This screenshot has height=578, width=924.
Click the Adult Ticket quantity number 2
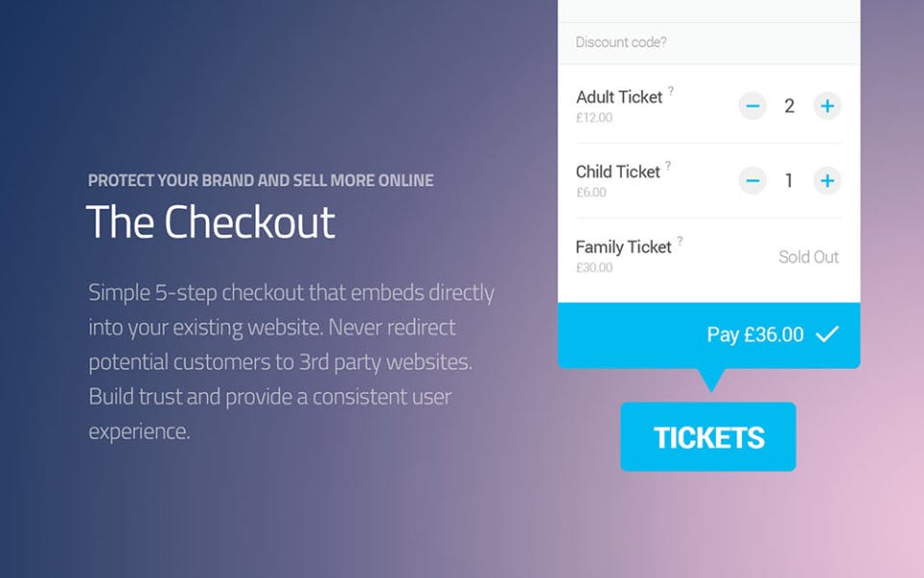click(x=789, y=106)
